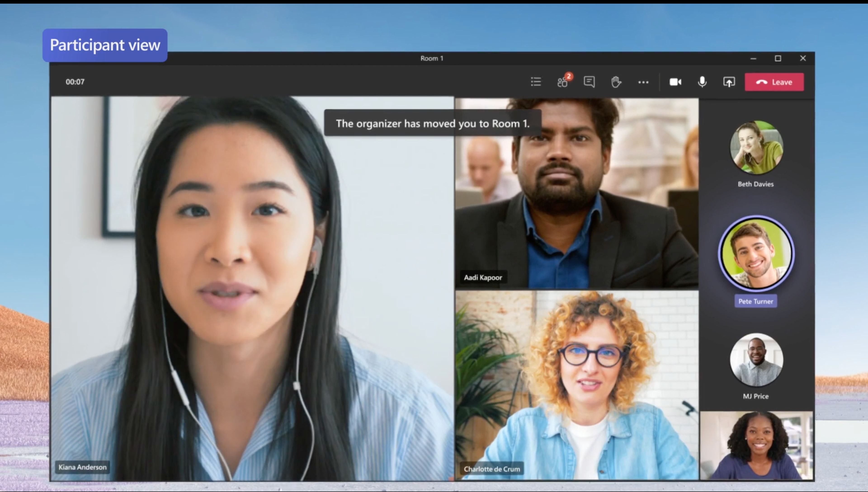The width and height of the screenshot is (868, 492).
Task: Click the MJ Price name label
Action: (x=756, y=396)
